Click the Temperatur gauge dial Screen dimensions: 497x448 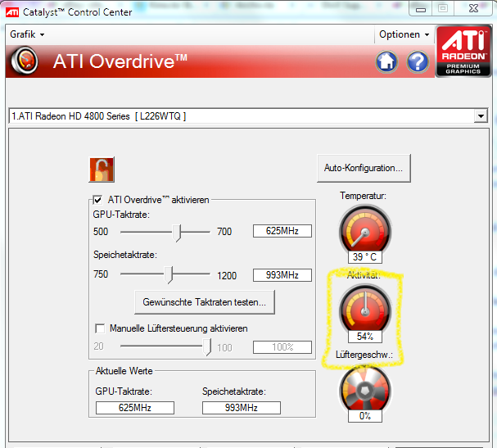point(365,229)
